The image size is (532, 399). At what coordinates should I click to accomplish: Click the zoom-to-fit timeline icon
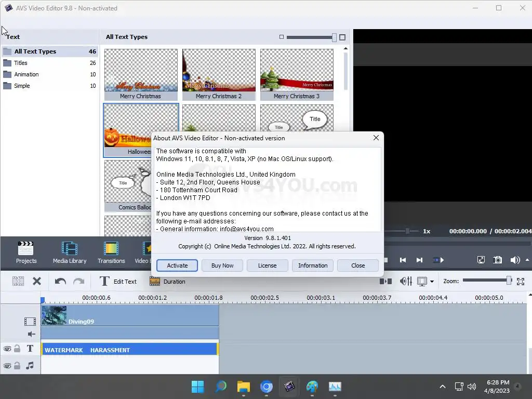[x=521, y=281]
